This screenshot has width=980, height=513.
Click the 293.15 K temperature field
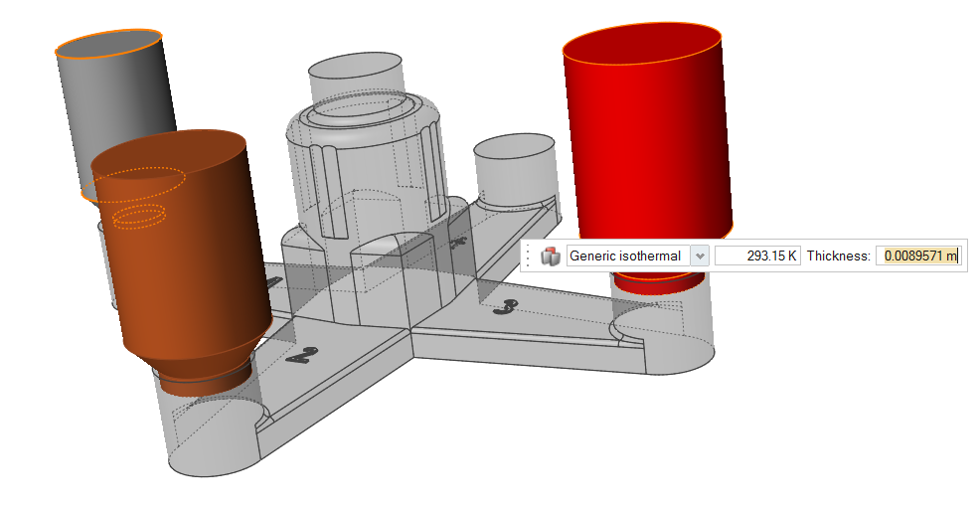pyautogui.click(x=757, y=256)
